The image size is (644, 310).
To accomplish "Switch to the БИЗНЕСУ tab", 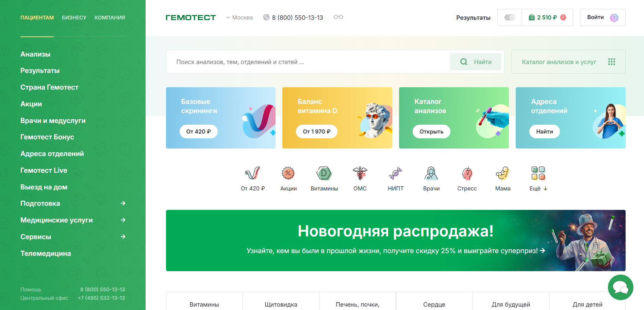I will (74, 17).
